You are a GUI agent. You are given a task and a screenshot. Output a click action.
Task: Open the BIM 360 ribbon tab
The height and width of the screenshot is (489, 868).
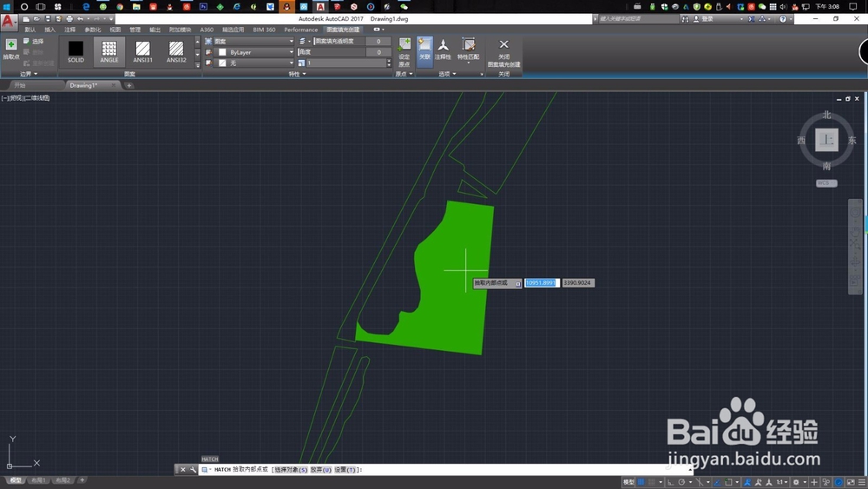[264, 30]
